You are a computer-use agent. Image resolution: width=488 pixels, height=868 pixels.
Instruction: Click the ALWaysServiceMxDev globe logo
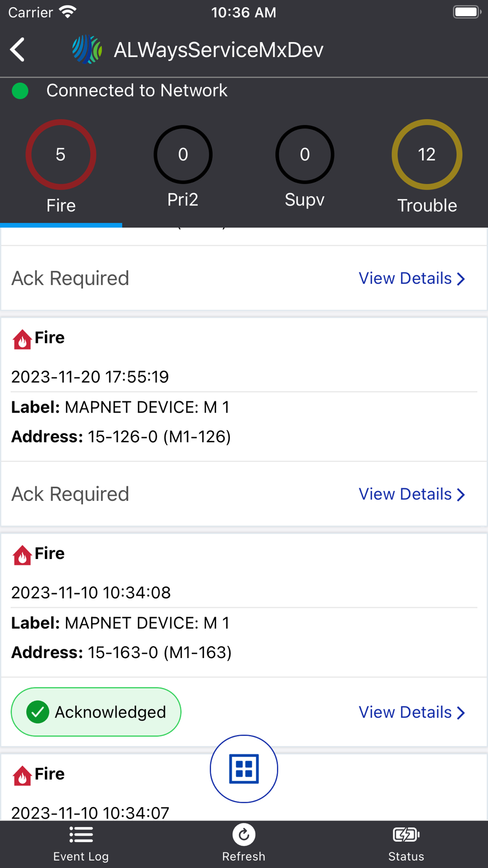coord(87,50)
